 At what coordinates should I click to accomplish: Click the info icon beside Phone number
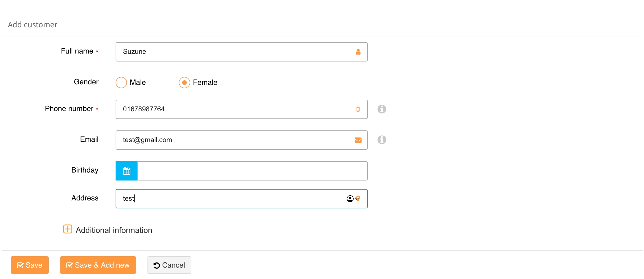382,109
